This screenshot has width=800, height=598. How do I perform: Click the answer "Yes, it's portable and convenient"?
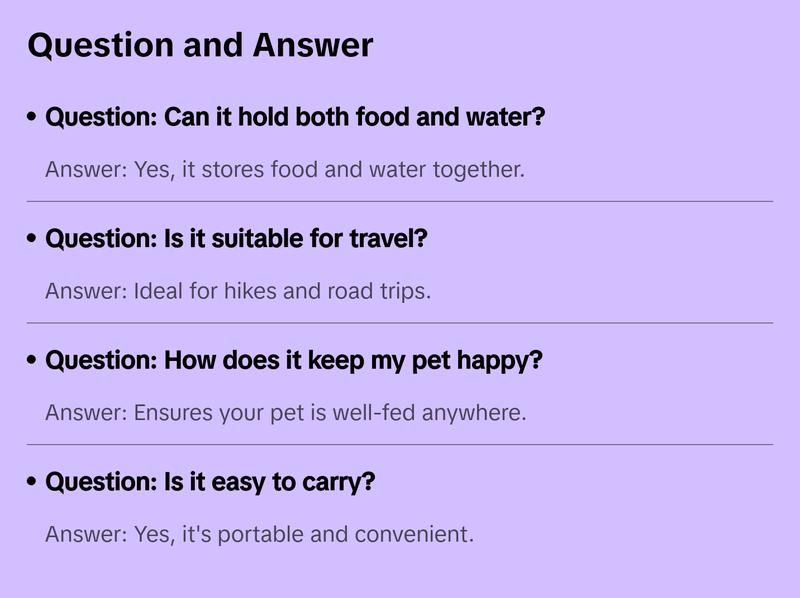[x=259, y=535]
